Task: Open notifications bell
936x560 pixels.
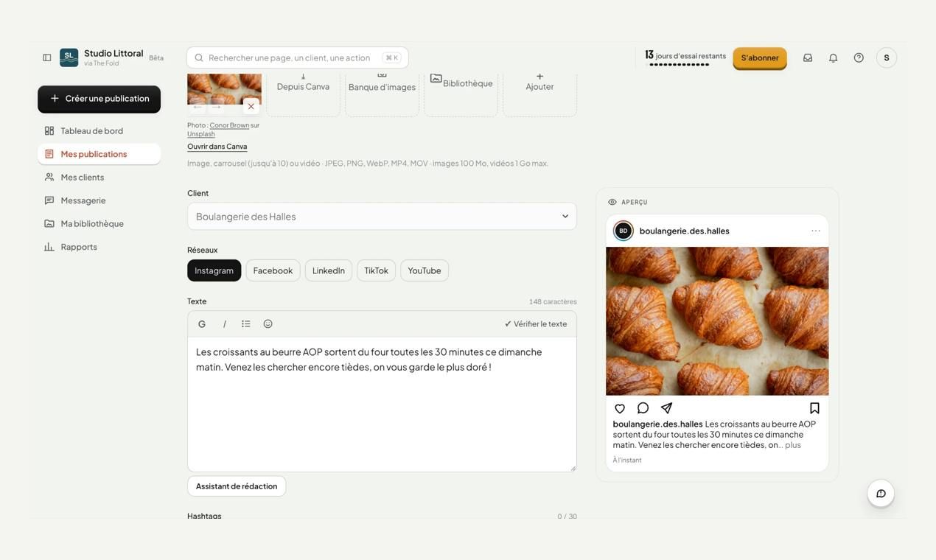Action: pyautogui.click(x=833, y=57)
